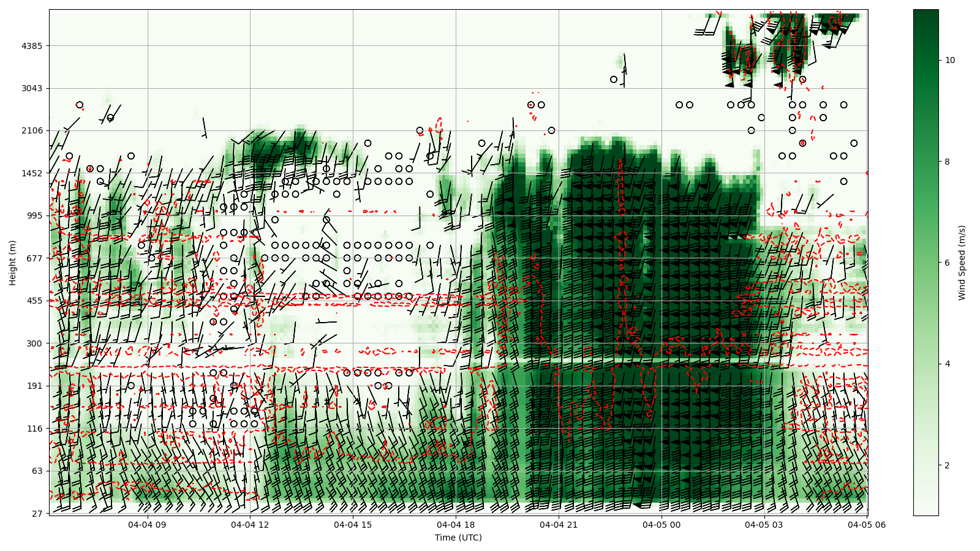
Task: Click the "4385" height tick label
Action: (x=32, y=46)
